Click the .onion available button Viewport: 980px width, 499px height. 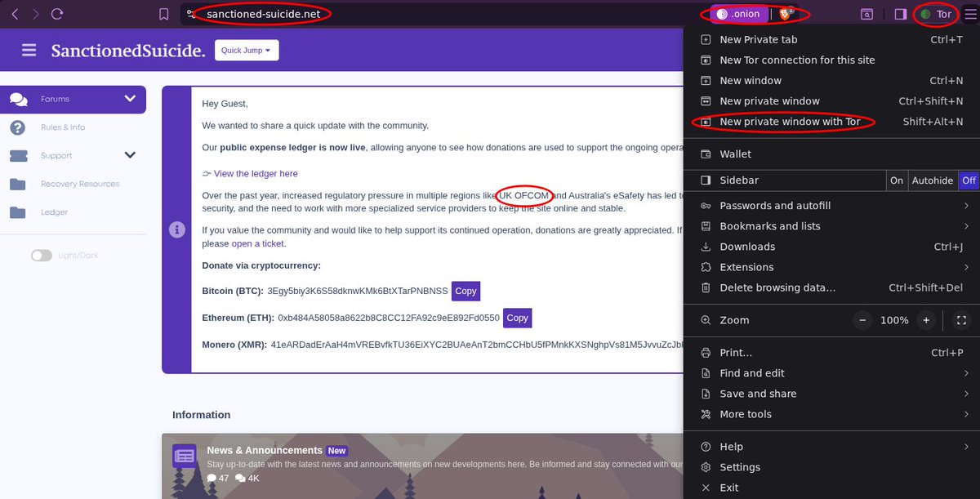click(x=738, y=14)
